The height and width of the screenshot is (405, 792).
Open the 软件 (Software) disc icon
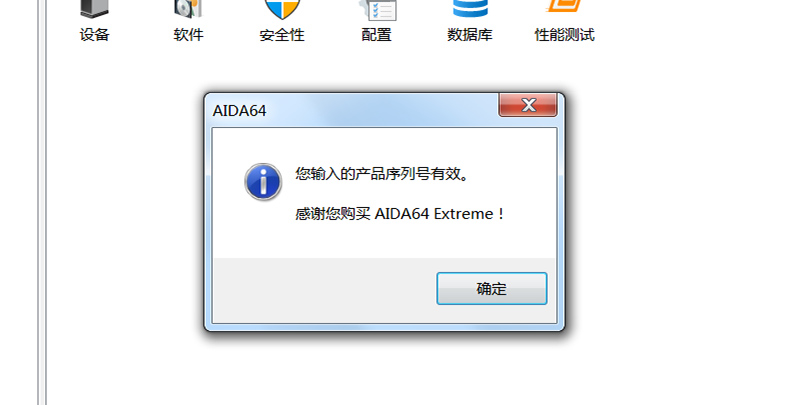[188, 9]
